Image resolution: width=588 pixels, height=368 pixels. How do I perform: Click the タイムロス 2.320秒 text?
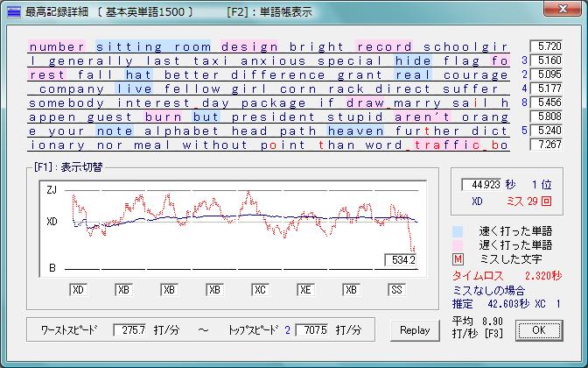pos(507,276)
